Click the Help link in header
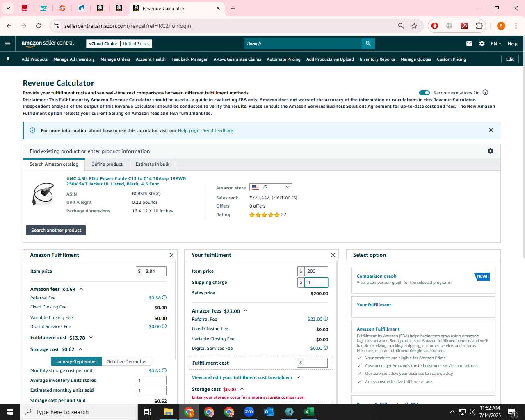The width and height of the screenshot is (525, 420). coord(512,43)
